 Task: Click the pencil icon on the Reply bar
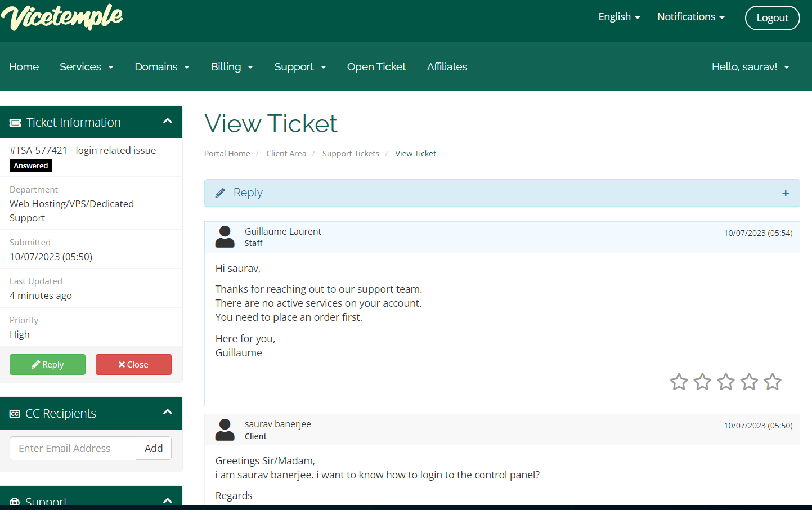click(219, 192)
